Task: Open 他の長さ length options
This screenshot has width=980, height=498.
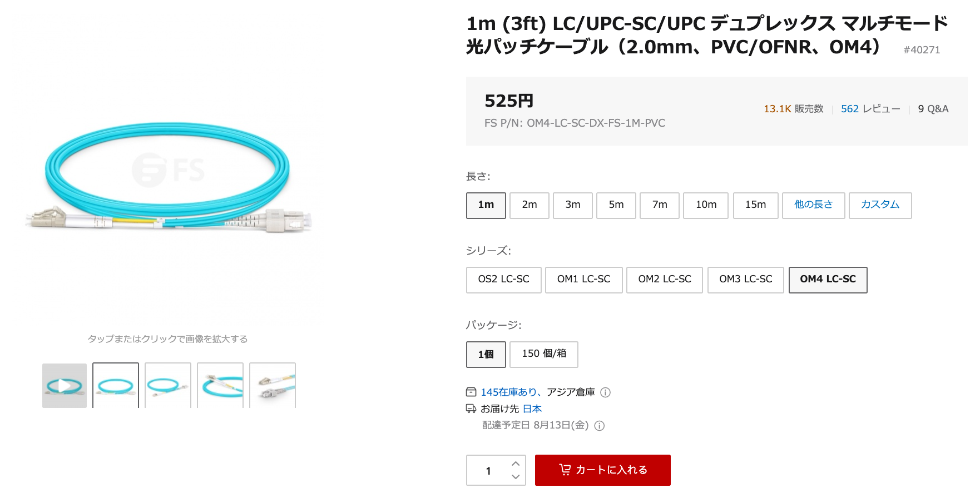Action: 813,205
